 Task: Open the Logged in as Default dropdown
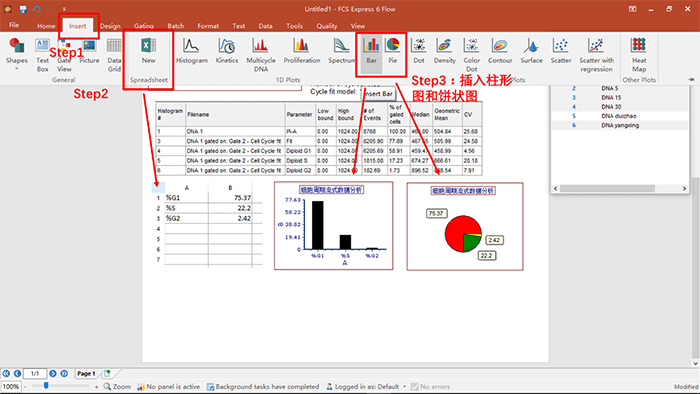point(404,386)
